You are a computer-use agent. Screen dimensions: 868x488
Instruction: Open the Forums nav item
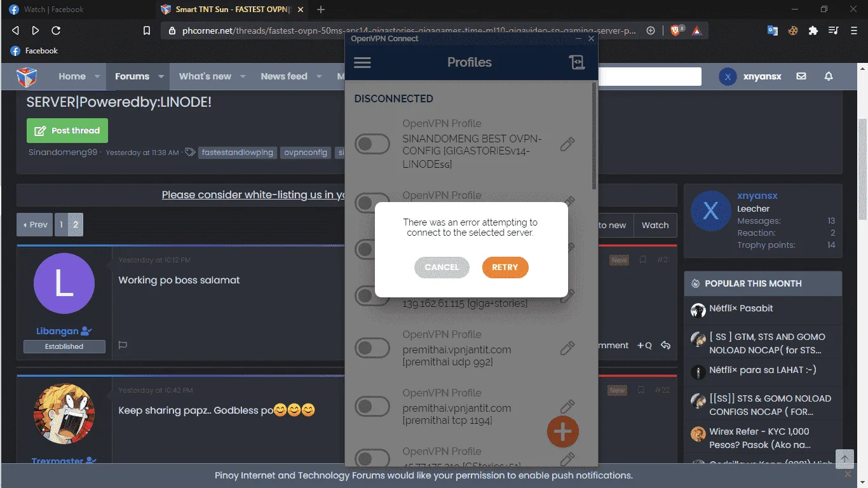point(132,76)
